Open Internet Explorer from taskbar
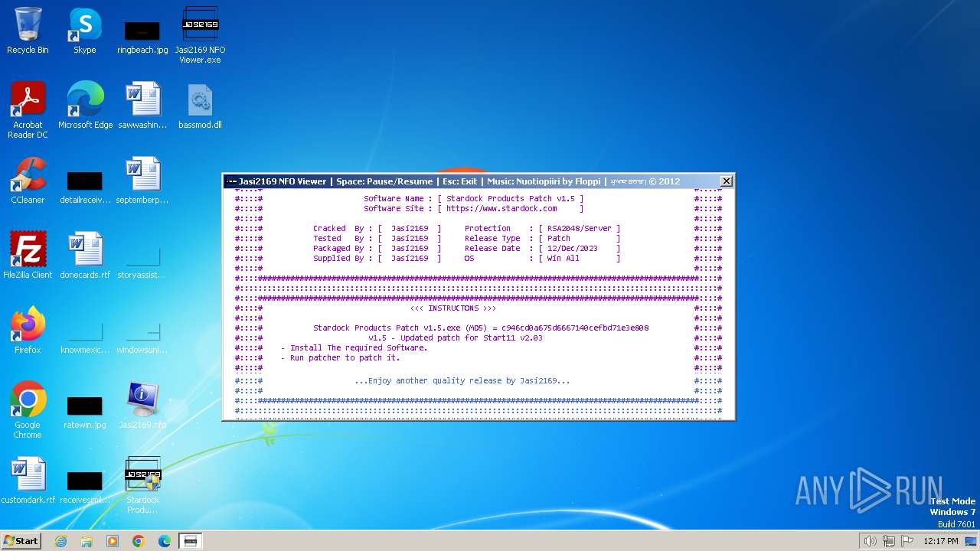The height and width of the screenshot is (551, 980). click(60, 541)
